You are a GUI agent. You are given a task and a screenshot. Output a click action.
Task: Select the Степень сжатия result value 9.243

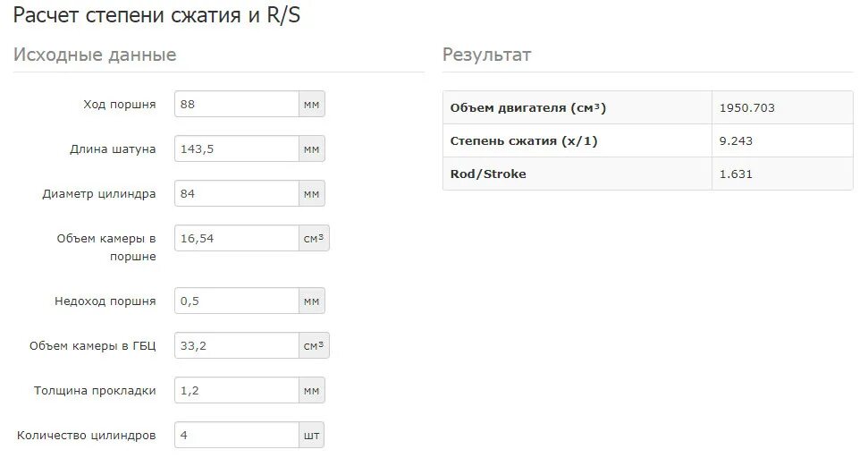click(x=736, y=140)
